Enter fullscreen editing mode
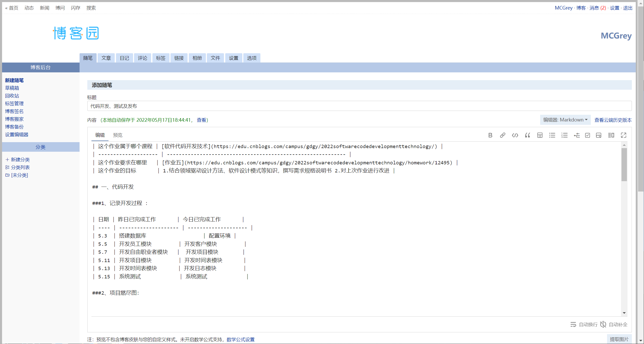Image resolution: width=644 pixels, height=344 pixels. point(623,135)
